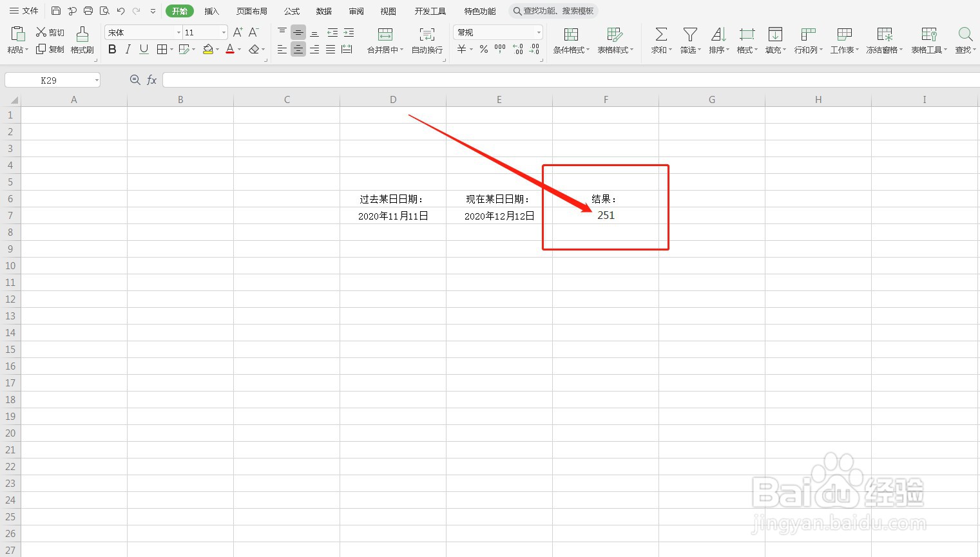This screenshot has height=557, width=980.
Task: Switch to the 页面布局 (Page Layout) tab
Action: (252, 11)
